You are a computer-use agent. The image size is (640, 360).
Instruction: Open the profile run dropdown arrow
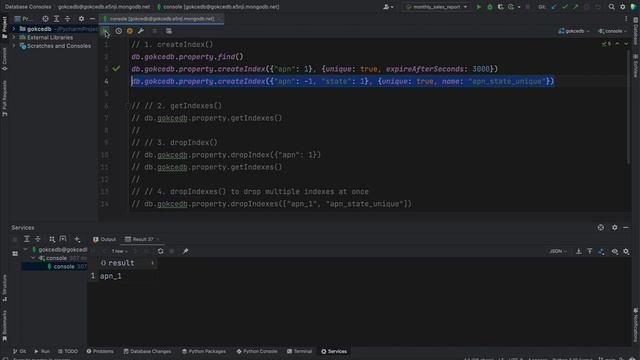click(519, 7)
